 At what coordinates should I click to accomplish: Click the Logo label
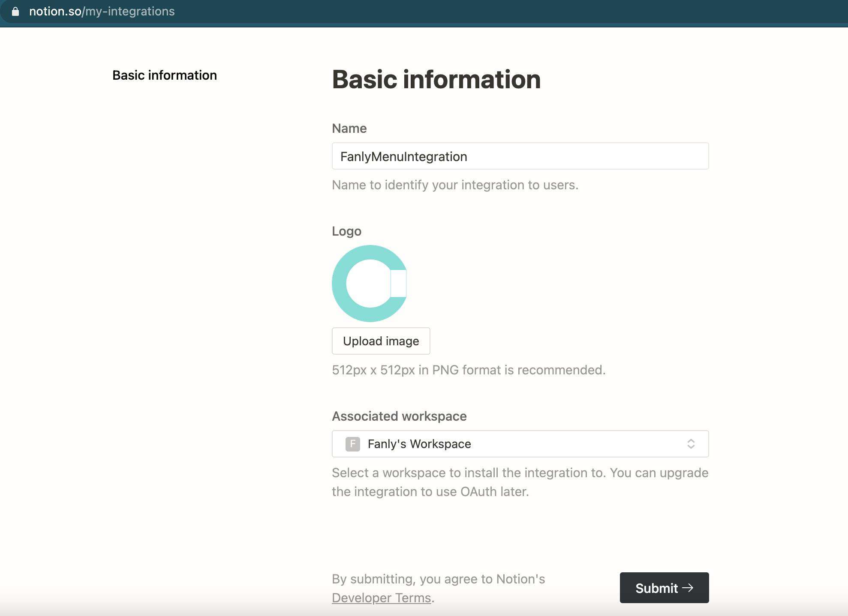click(x=346, y=231)
